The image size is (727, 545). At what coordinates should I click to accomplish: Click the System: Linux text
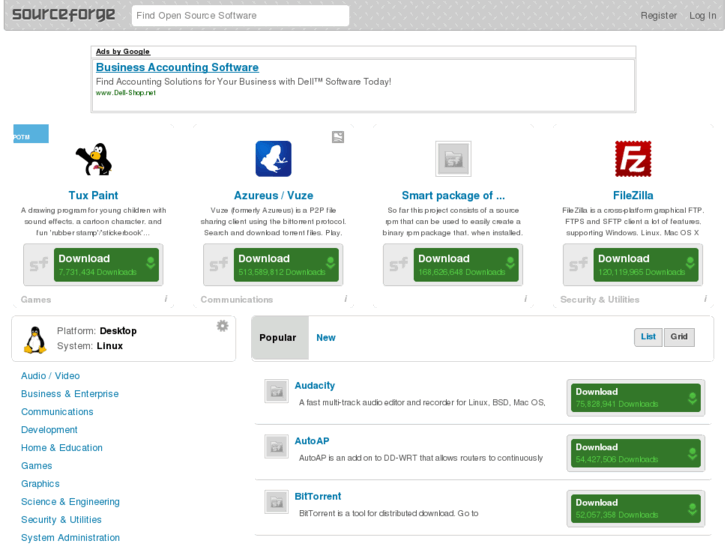[x=90, y=346]
